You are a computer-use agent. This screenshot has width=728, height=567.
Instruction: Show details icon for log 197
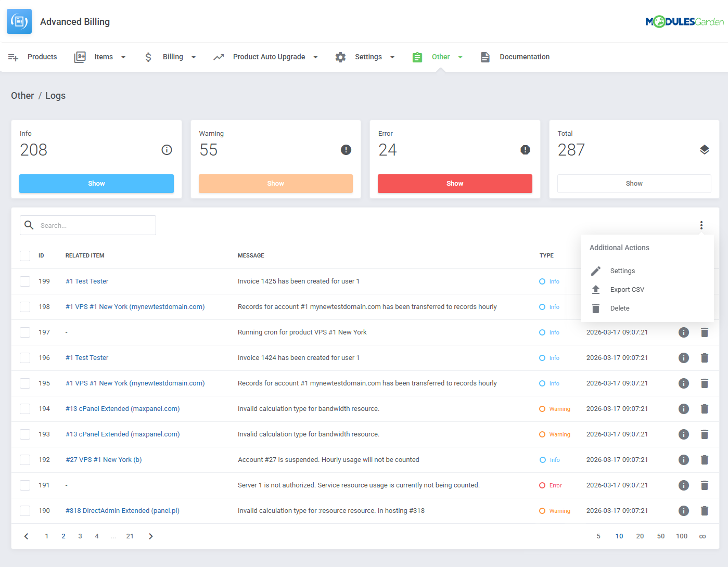pyautogui.click(x=684, y=332)
